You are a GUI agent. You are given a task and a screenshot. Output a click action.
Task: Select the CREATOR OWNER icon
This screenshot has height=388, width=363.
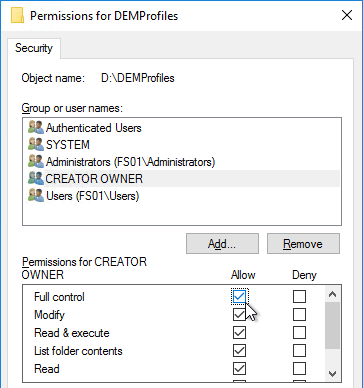[36, 179]
